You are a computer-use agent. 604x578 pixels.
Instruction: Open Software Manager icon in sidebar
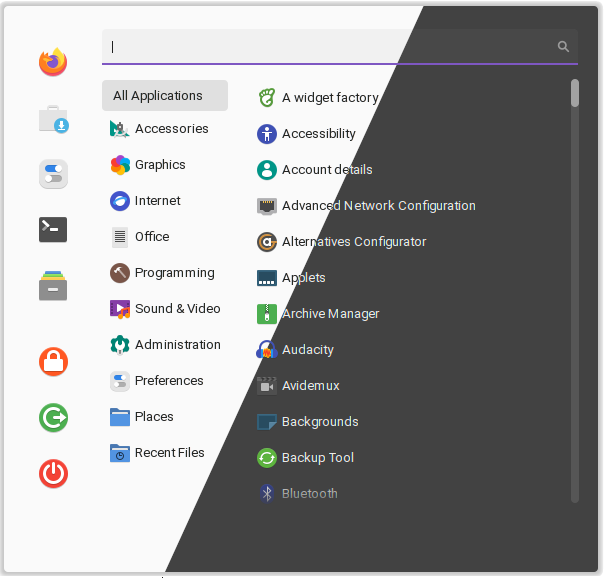tap(53, 119)
